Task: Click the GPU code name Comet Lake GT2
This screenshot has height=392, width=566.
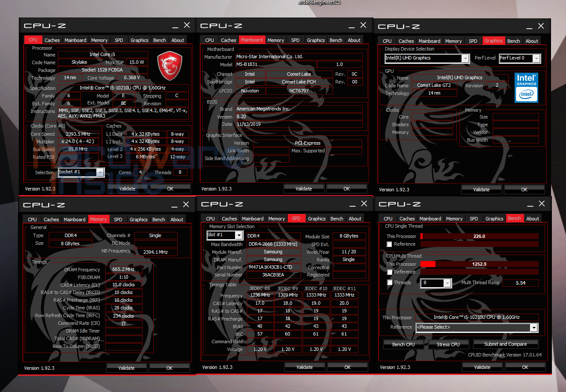Action: tap(434, 86)
